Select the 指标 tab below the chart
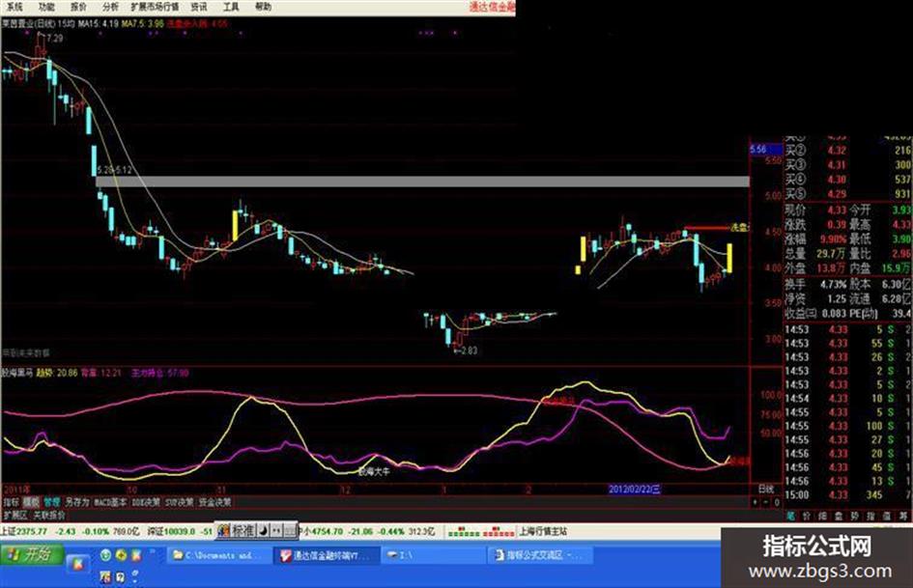 click(12, 502)
